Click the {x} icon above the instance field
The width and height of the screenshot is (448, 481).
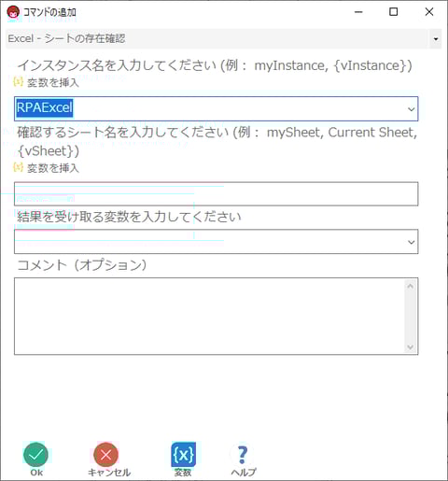(x=18, y=81)
